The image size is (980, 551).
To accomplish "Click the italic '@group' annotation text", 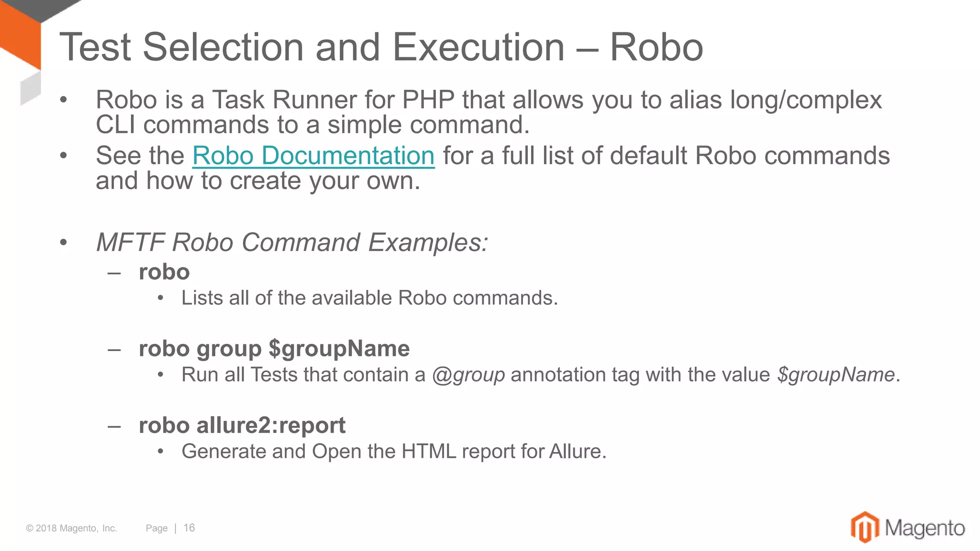I will click(468, 375).
